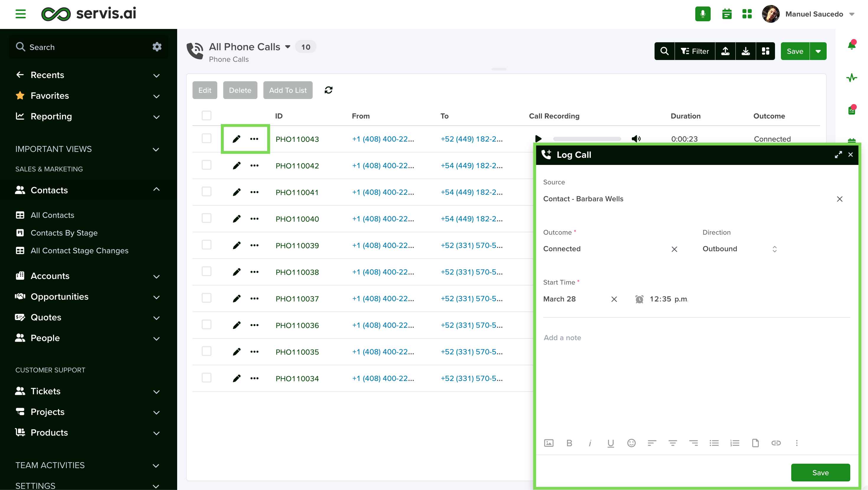Check the PHO110037 row checkbox

(x=207, y=298)
